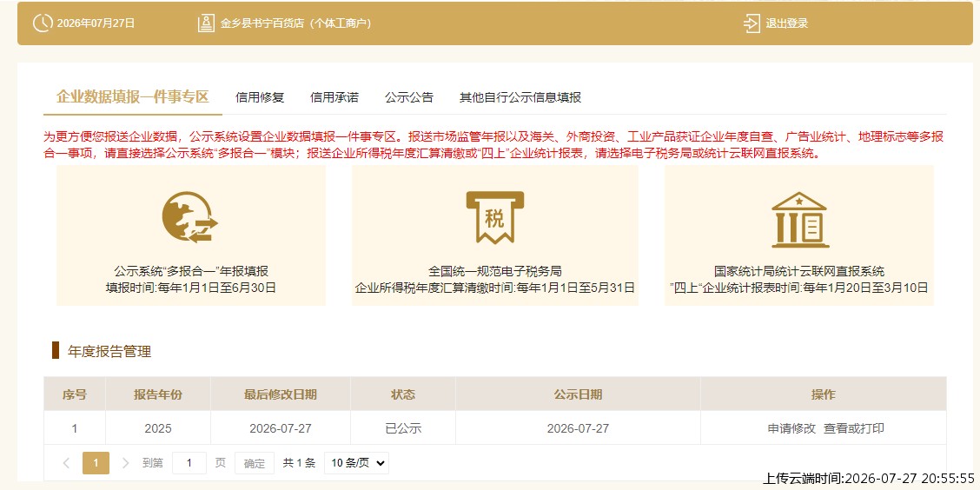Switch to the 信用修复 tab
This screenshot has width=980, height=490.
point(260,97)
